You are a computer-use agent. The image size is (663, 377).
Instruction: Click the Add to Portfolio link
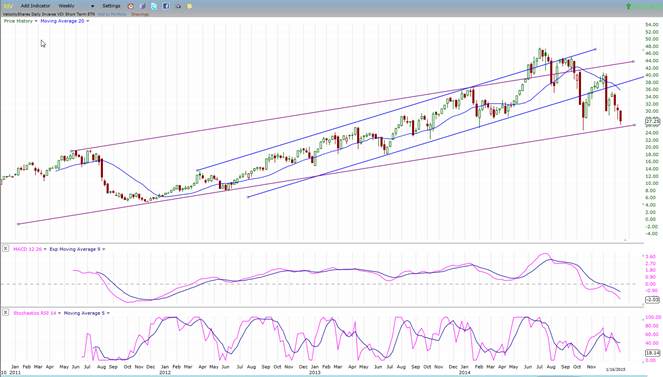112,14
